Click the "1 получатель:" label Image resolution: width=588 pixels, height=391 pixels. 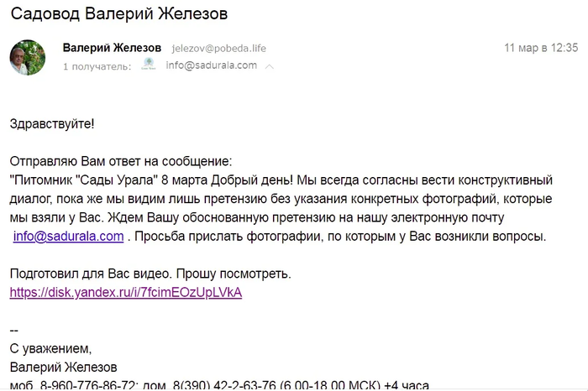[97, 65]
